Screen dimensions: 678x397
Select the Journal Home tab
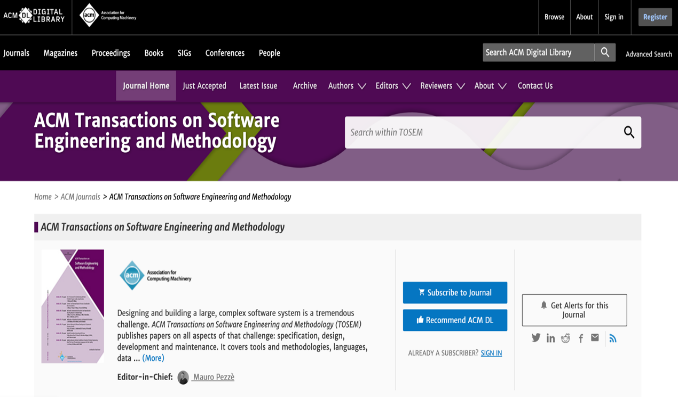tap(146, 86)
